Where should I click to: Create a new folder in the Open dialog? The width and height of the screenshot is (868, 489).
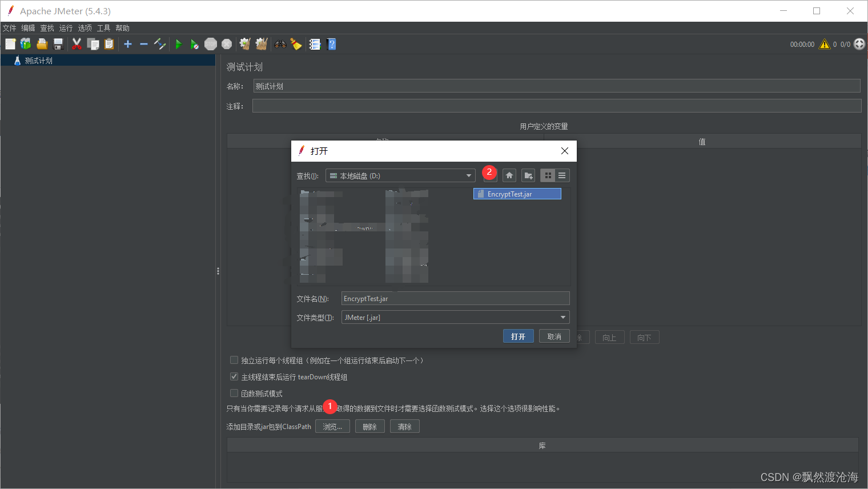click(528, 175)
